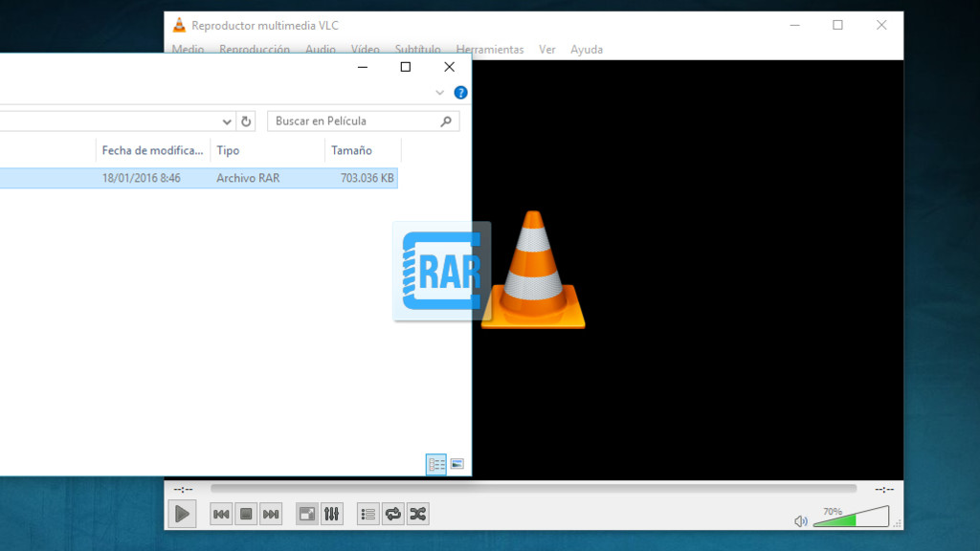
Task: Open VLC's extended settings equalizer icon
Action: tap(331, 514)
